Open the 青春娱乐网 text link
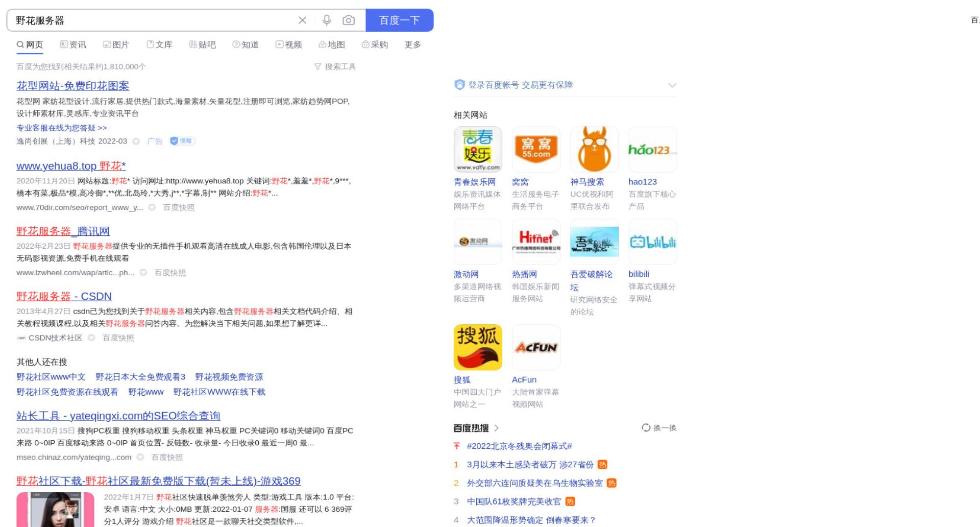 (475, 182)
